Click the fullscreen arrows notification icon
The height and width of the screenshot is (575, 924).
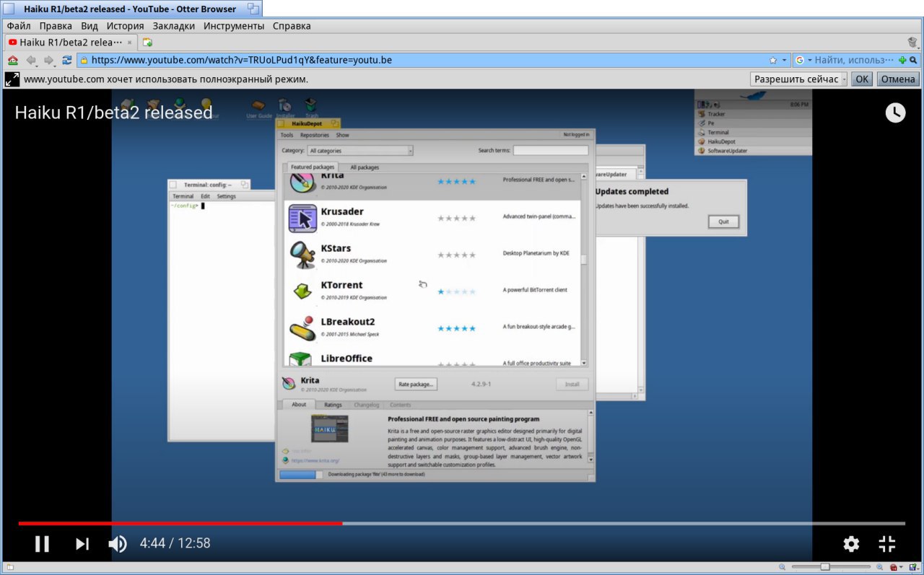point(12,79)
